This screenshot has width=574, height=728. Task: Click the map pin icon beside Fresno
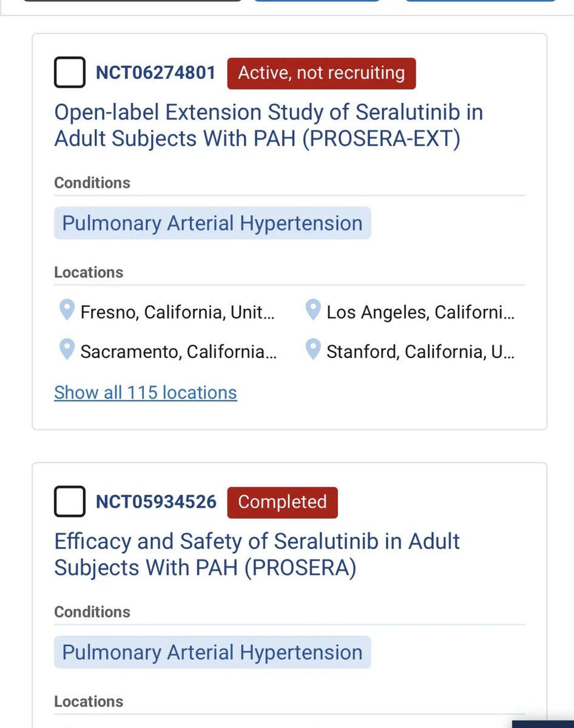pos(67,311)
